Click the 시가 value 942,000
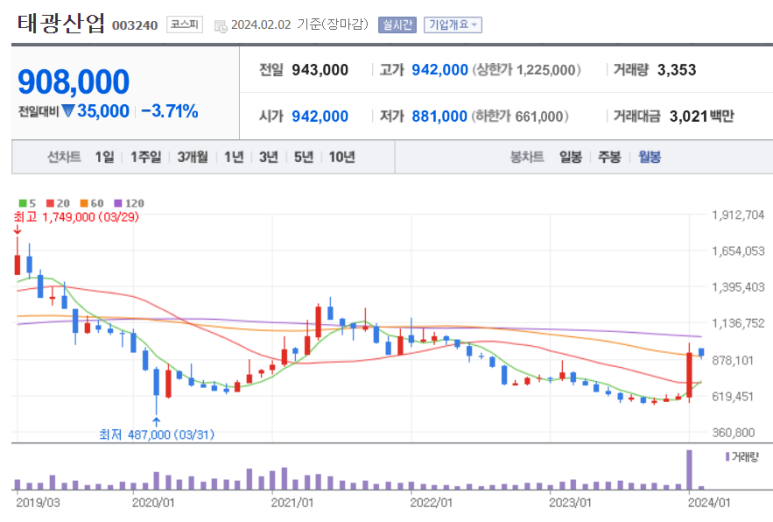This screenshot has width=773, height=522. click(x=320, y=116)
